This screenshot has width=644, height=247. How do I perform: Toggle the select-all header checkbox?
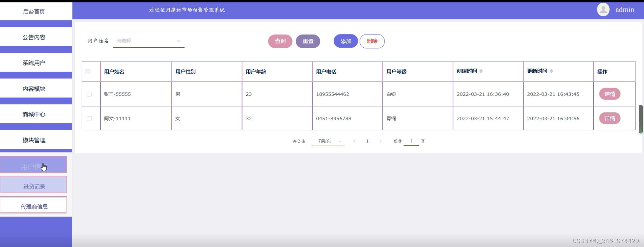[88, 72]
